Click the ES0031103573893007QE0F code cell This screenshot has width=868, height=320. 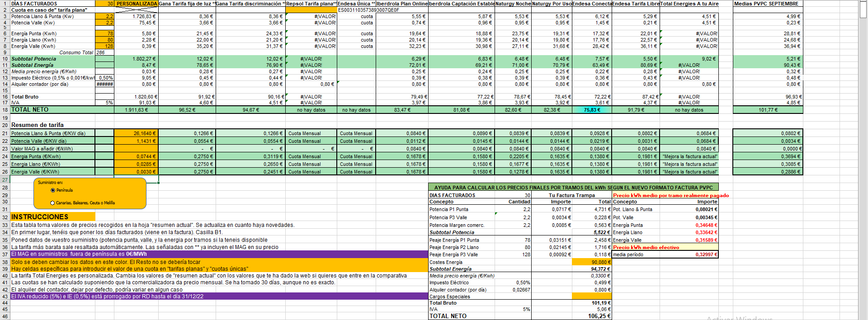pos(368,10)
